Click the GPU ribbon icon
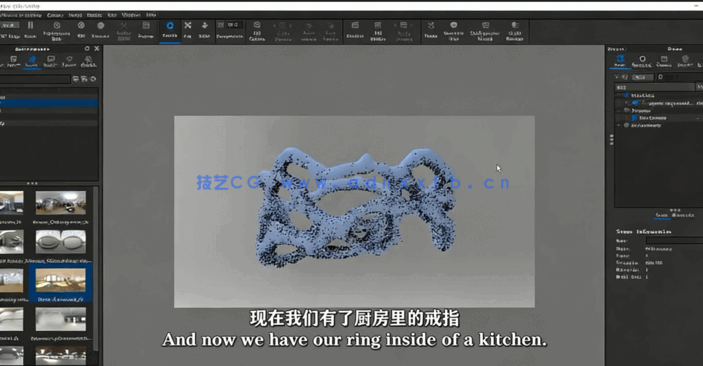This screenshot has height=366, width=703. pyautogui.click(x=81, y=30)
